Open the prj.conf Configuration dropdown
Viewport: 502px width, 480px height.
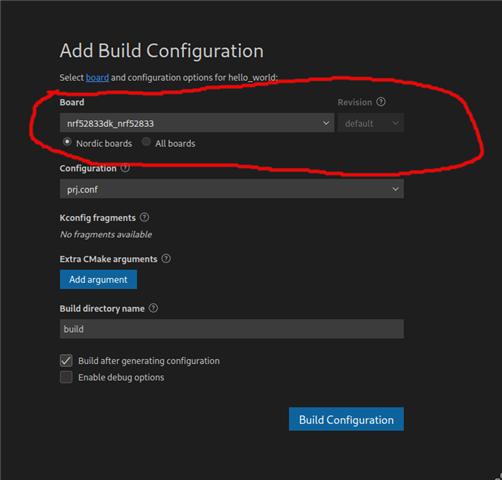click(232, 189)
